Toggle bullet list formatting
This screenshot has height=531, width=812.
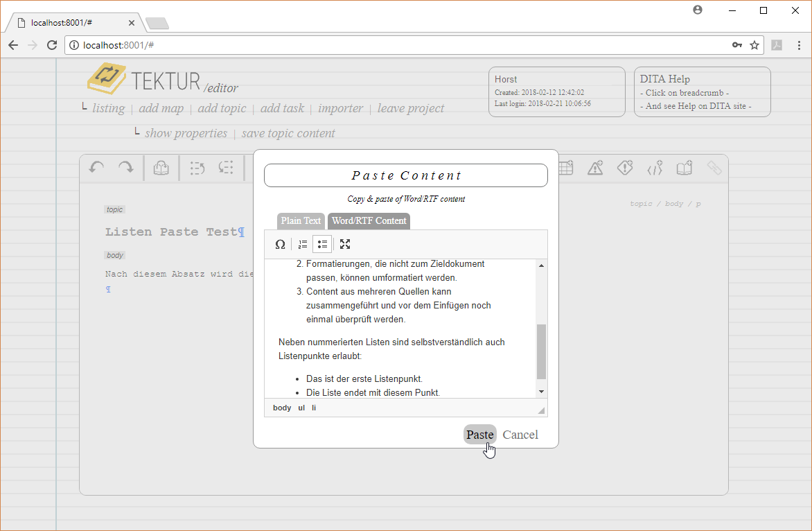click(x=322, y=244)
